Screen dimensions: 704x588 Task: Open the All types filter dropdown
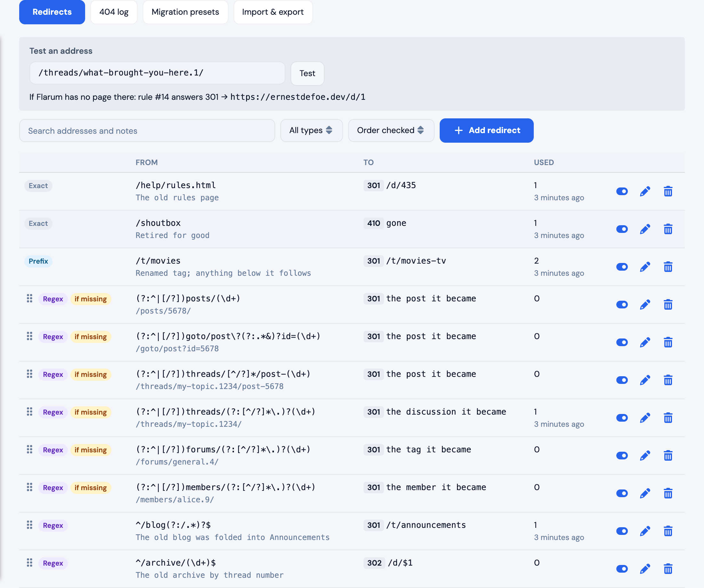[x=311, y=131]
